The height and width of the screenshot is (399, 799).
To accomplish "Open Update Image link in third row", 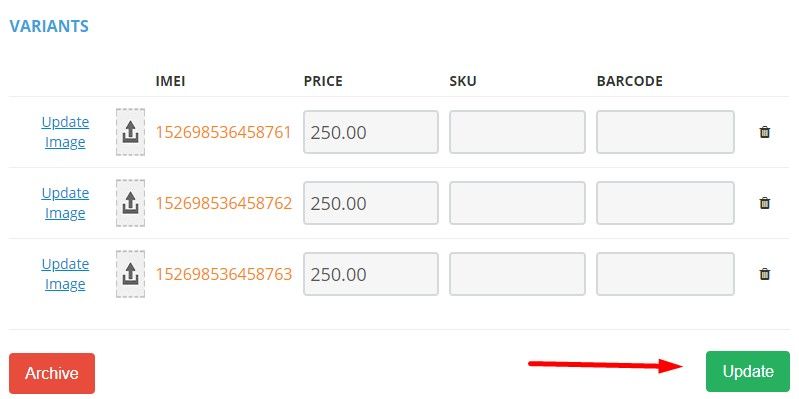I will click(x=65, y=274).
